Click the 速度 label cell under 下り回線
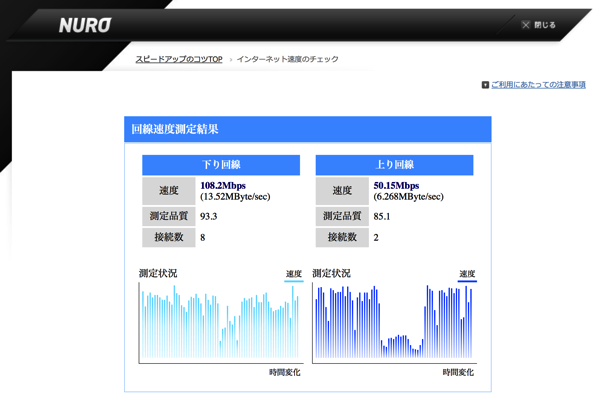The height and width of the screenshot is (404, 600). pos(168,191)
